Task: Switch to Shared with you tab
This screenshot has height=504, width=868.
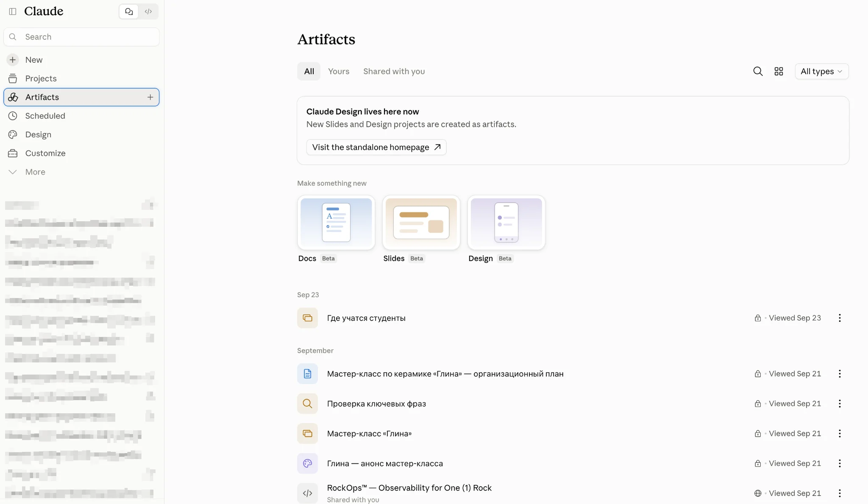Action: coord(394,71)
